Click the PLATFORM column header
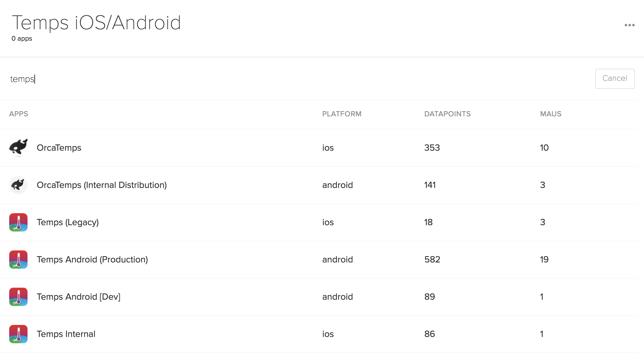 click(341, 114)
